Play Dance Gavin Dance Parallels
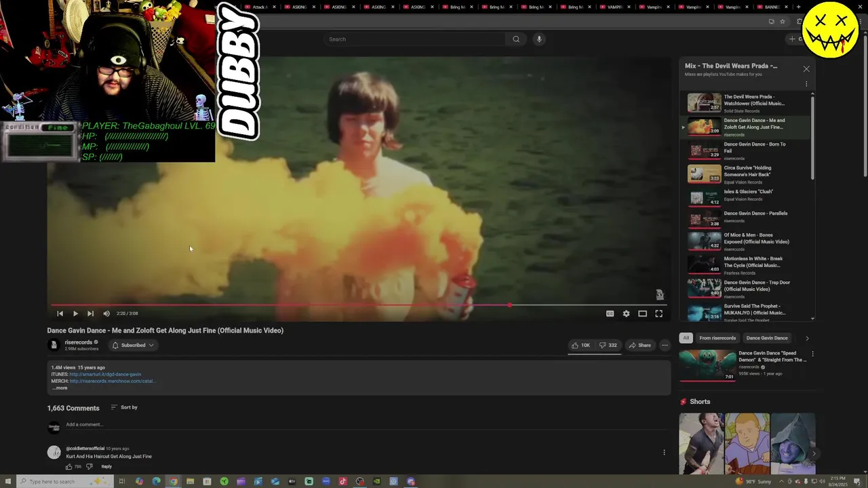 coord(746,218)
